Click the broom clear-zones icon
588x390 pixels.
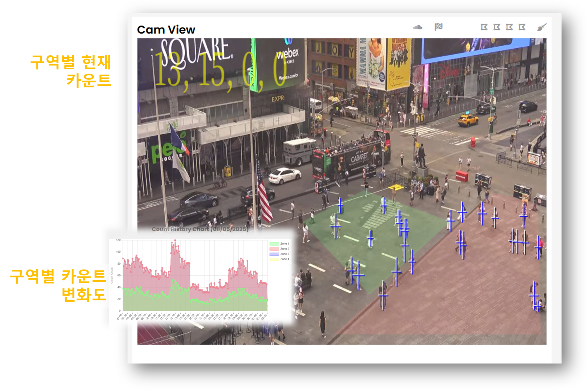pos(541,27)
